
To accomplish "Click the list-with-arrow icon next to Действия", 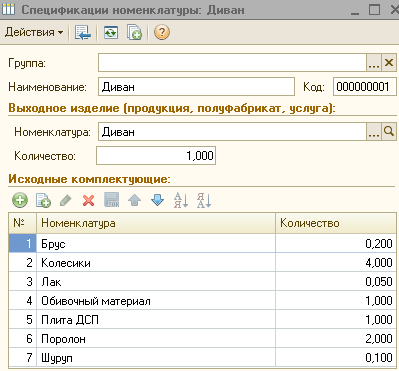I will pos(83,33).
